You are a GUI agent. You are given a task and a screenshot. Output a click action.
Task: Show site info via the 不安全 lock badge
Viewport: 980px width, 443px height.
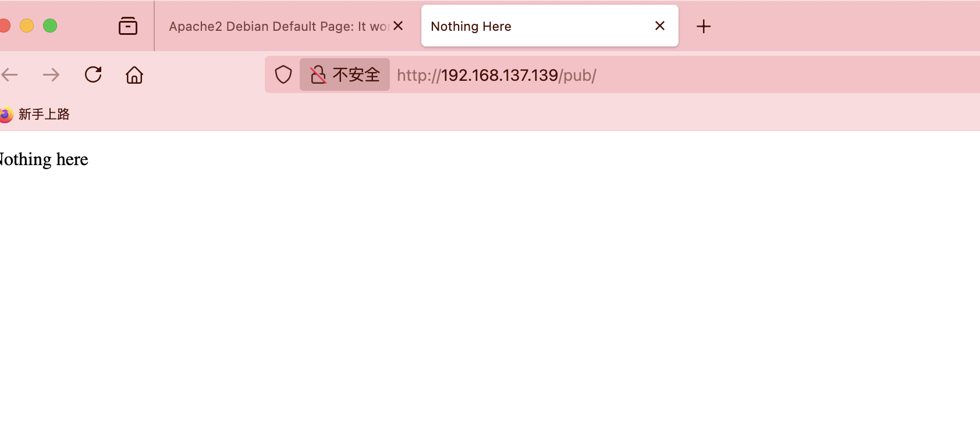[x=345, y=74]
